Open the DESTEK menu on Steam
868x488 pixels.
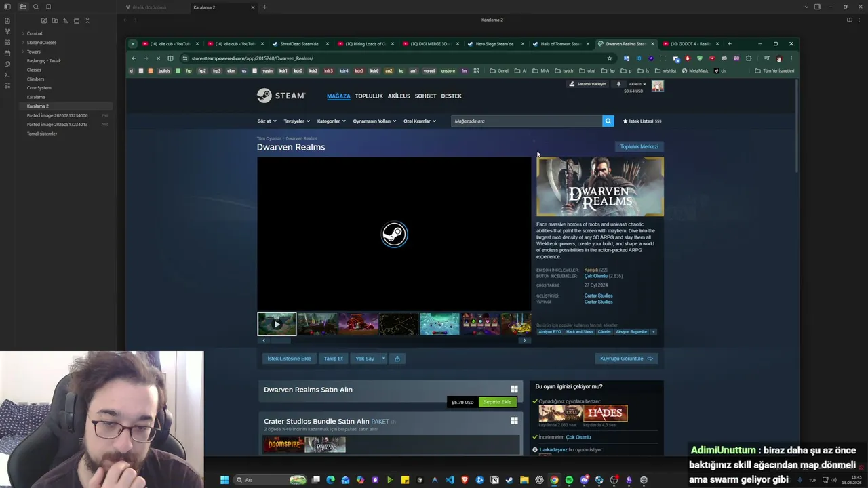[x=452, y=96]
